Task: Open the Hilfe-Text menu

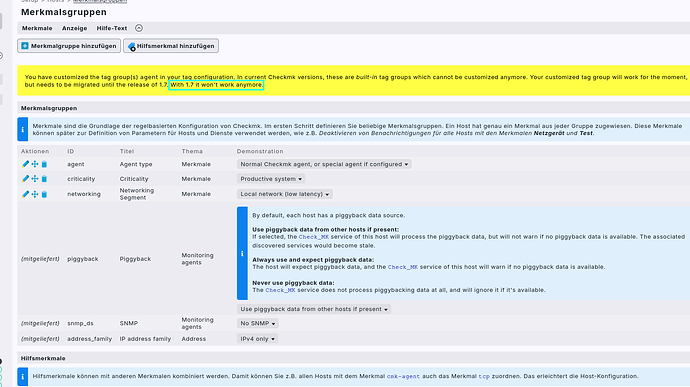Action: tap(112, 28)
